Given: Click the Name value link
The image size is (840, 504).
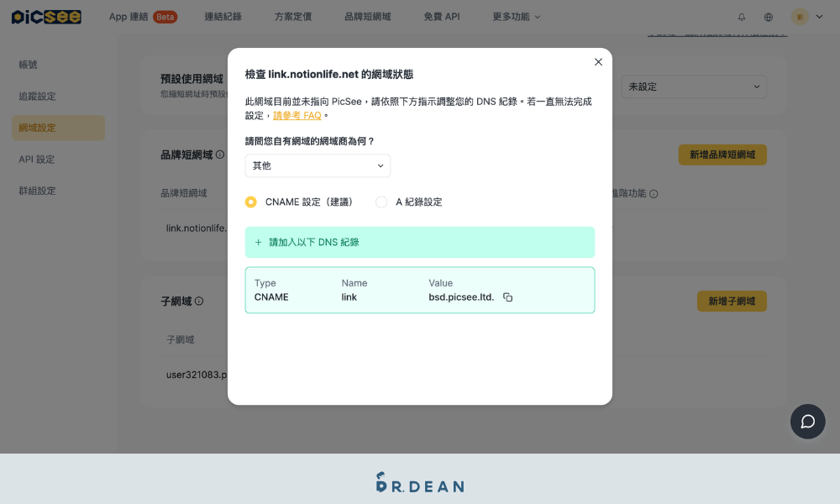Looking at the screenshot, I should pyautogui.click(x=349, y=297).
